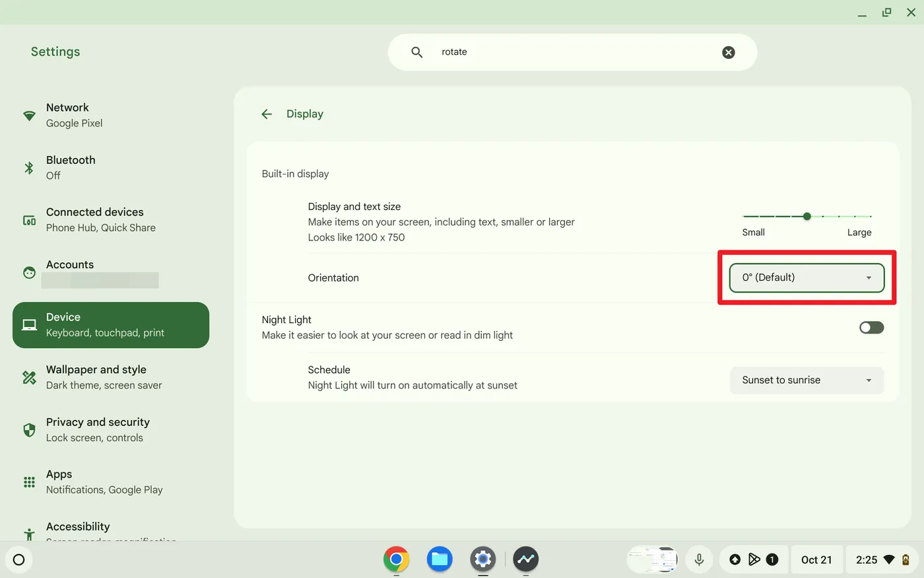Click the Settings title text
The height and width of the screenshot is (578, 924).
[55, 52]
